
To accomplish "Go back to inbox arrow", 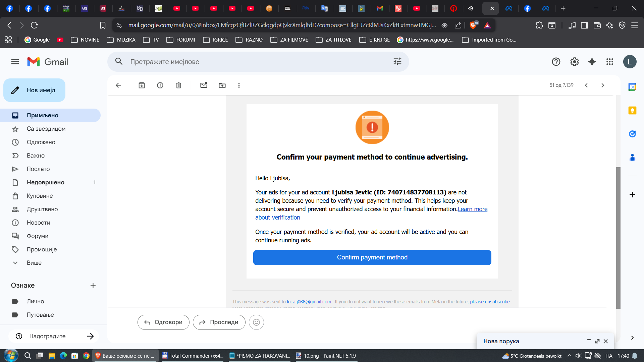I will (118, 85).
